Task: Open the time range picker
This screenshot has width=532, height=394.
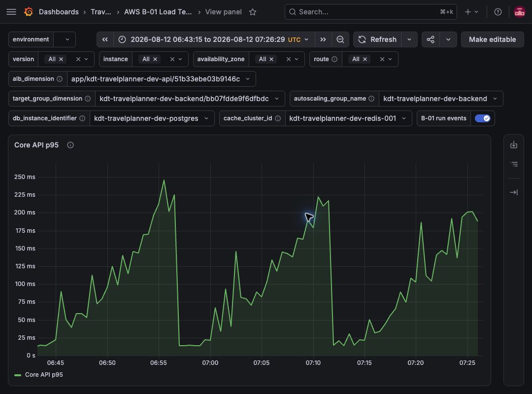Action: coord(214,39)
